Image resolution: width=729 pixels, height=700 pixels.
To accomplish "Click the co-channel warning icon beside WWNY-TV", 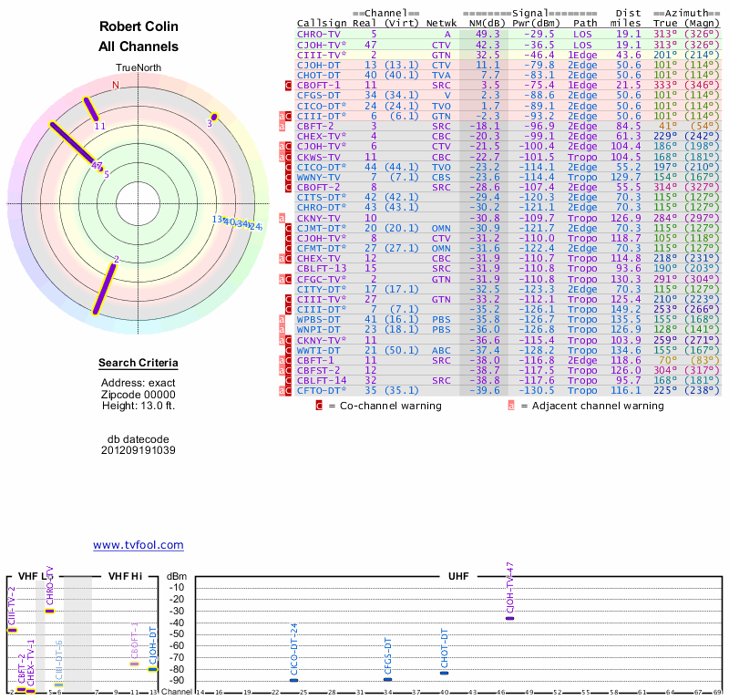I will pos(289,177).
